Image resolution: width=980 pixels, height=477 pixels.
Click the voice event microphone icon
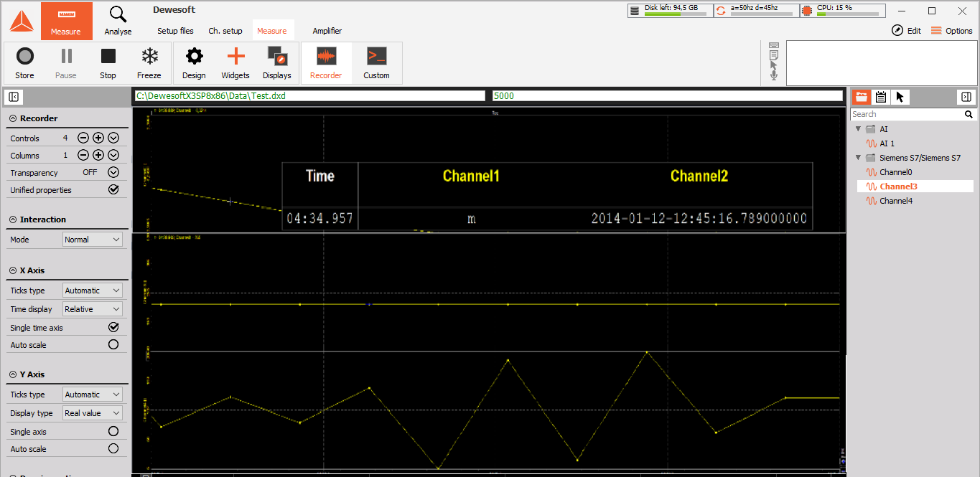[x=774, y=75]
